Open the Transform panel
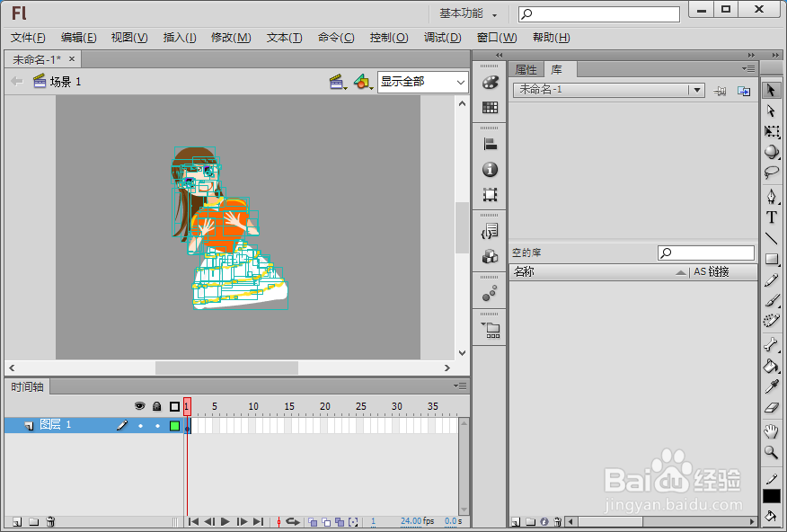Image resolution: width=787 pixels, height=532 pixels. coord(490,194)
